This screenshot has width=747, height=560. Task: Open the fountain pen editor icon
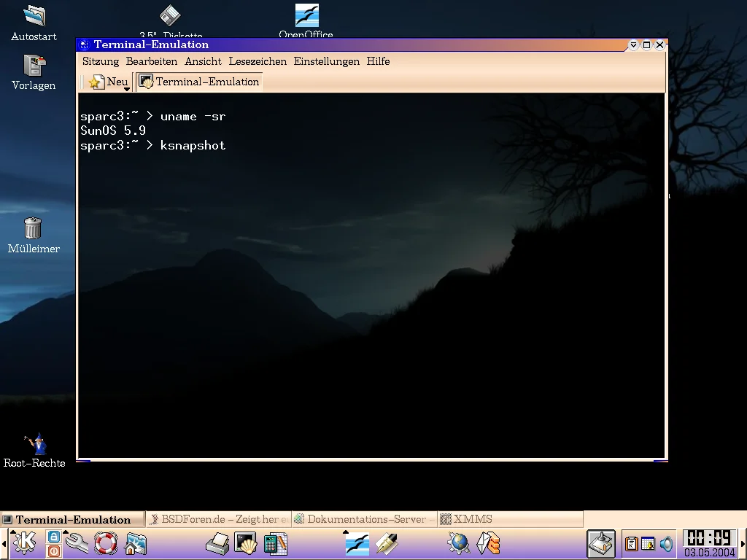click(387, 543)
